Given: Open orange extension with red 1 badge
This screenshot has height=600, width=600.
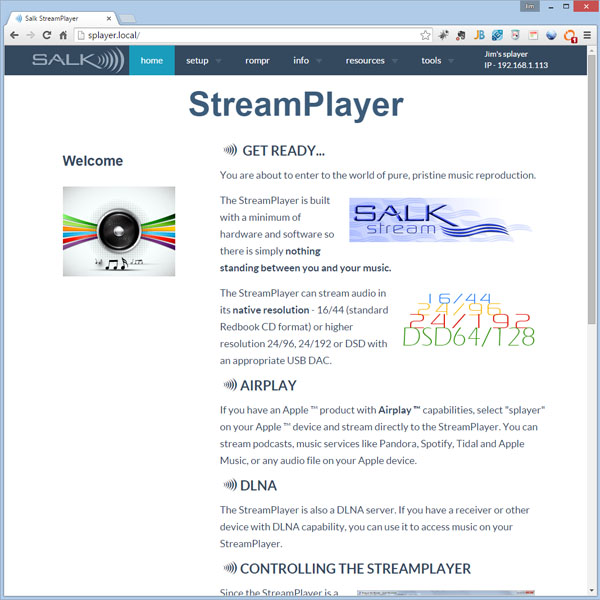Looking at the screenshot, I should point(570,36).
